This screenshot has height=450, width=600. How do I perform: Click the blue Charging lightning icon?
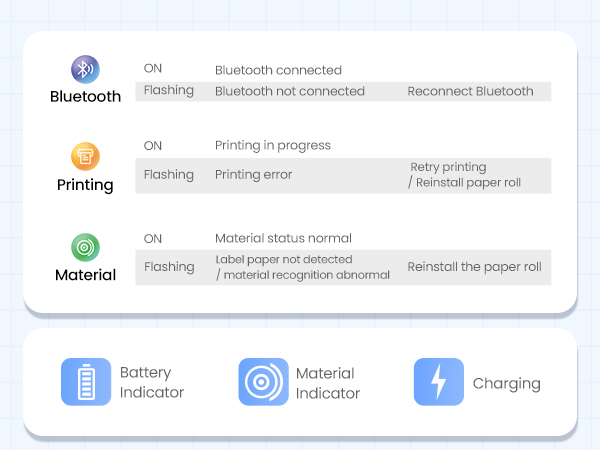coord(439,382)
